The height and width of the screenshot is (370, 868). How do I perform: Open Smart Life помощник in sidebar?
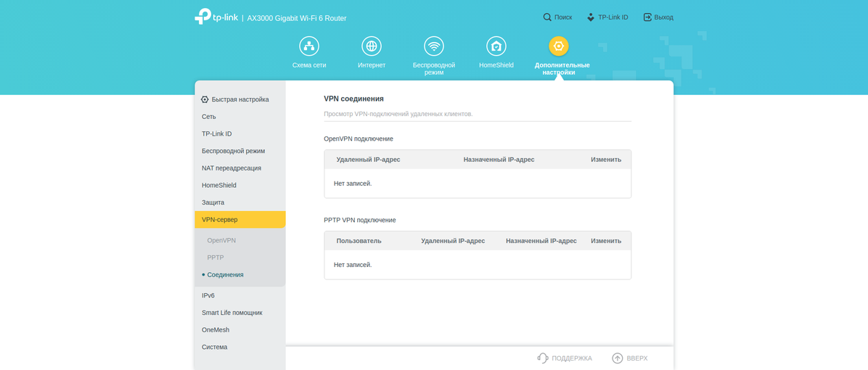pyautogui.click(x=232, y=313)
